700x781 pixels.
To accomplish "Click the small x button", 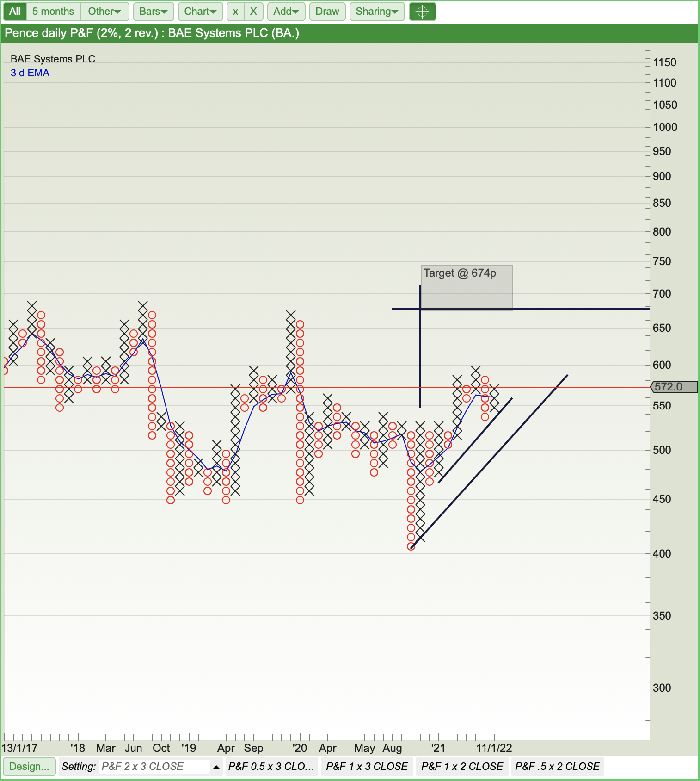I will tap(235, 12).
